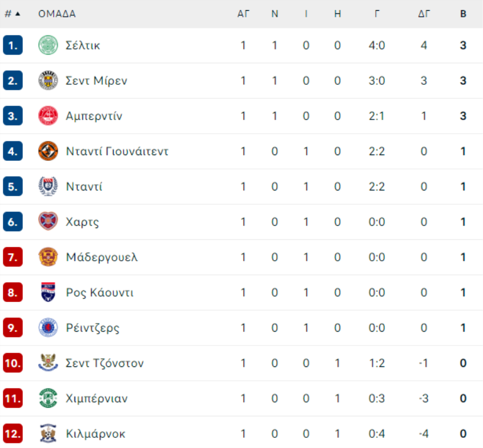Click the Hearts maroon heart crest
Viewport: 483px width, 448px height.
pos(48,222)
